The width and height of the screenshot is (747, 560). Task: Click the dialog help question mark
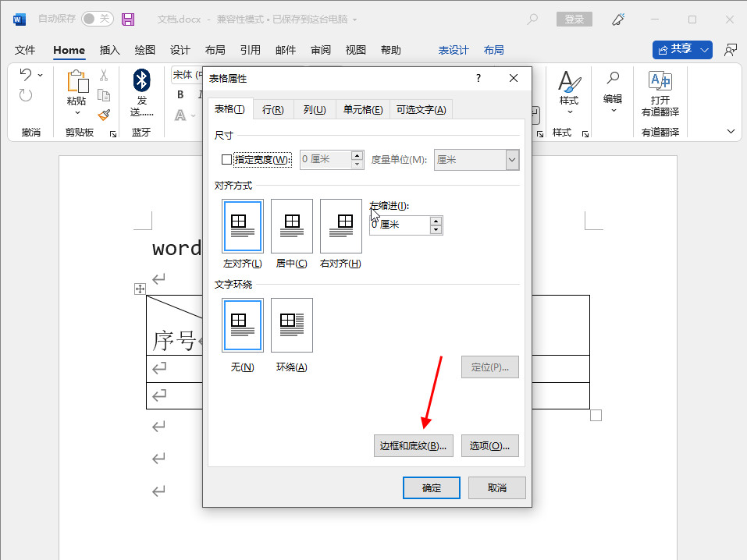coord(478,78)
